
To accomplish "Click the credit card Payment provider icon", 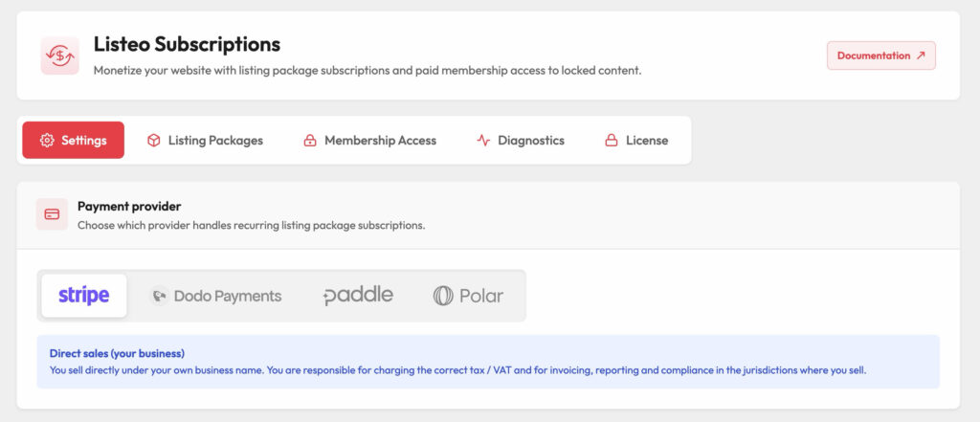I will point(52,214).
